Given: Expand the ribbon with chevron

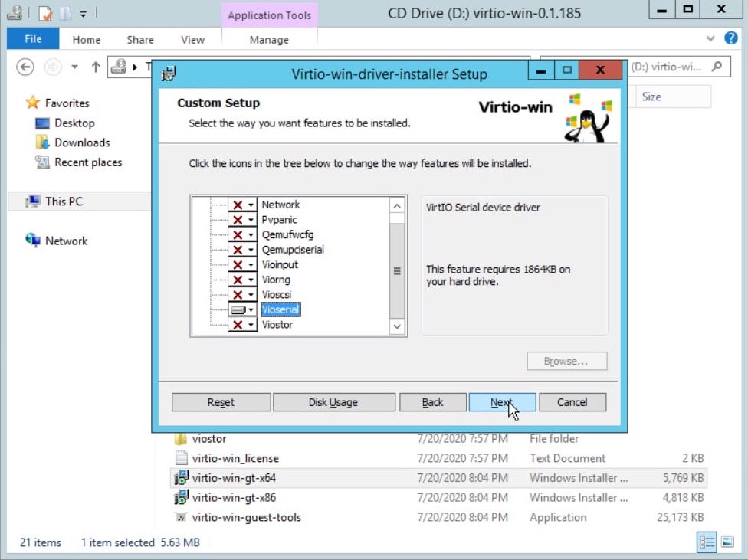Looking at the screenshot, I should [x=710, y=38].
